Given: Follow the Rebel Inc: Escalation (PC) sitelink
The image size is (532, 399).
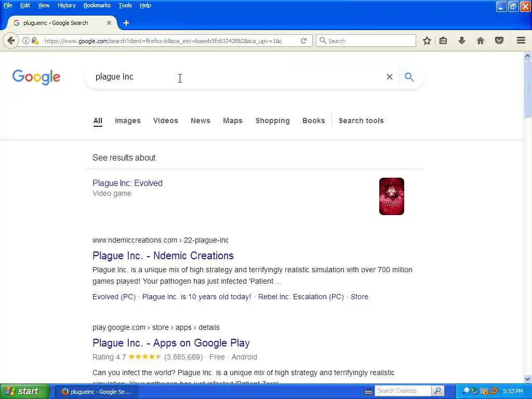Looking at the screenshot, I should (301, 297).
